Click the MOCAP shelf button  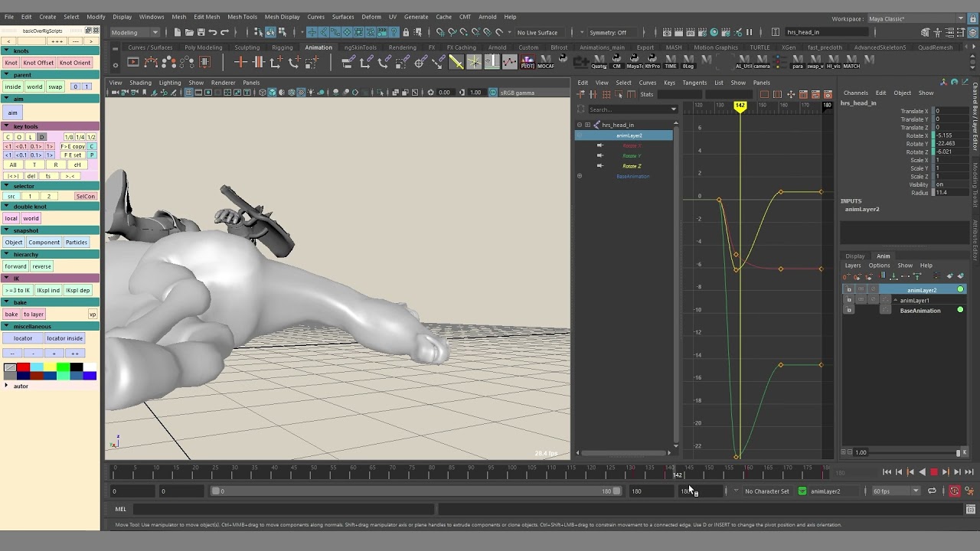(545, 62)
